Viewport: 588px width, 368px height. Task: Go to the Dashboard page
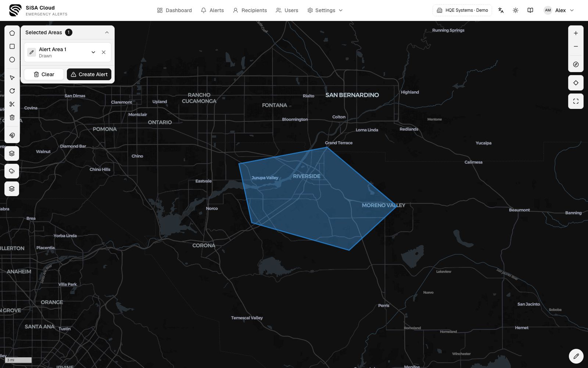(175, 10)
